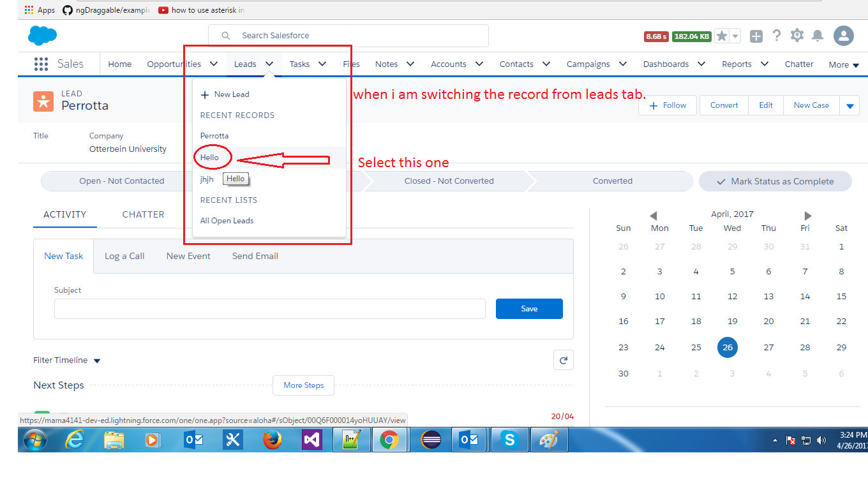The height and width of the screenshot is (490, 868).
Task: Expand the Contacts tab dropdown chevron
Action: [x=546, y=64]
